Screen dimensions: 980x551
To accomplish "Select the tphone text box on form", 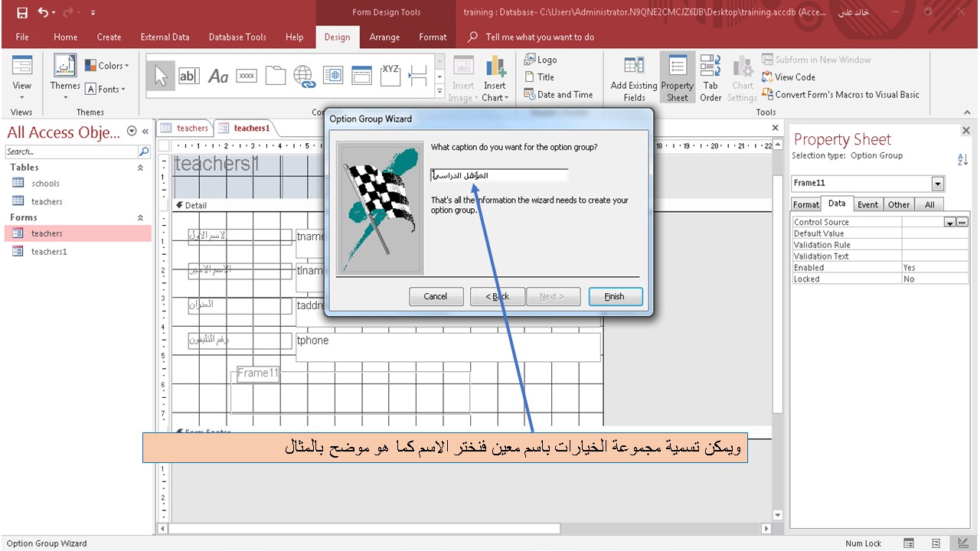I will tap(448, 347).
